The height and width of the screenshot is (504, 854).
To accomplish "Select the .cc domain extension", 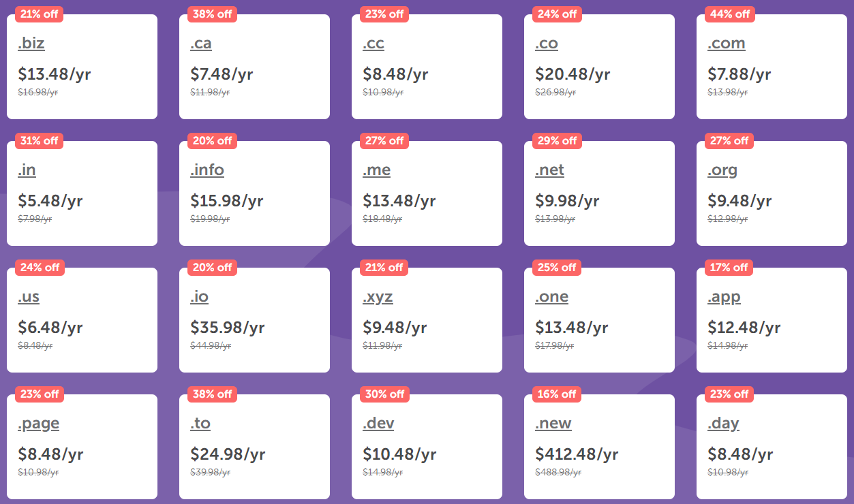I will pos(373,44).
